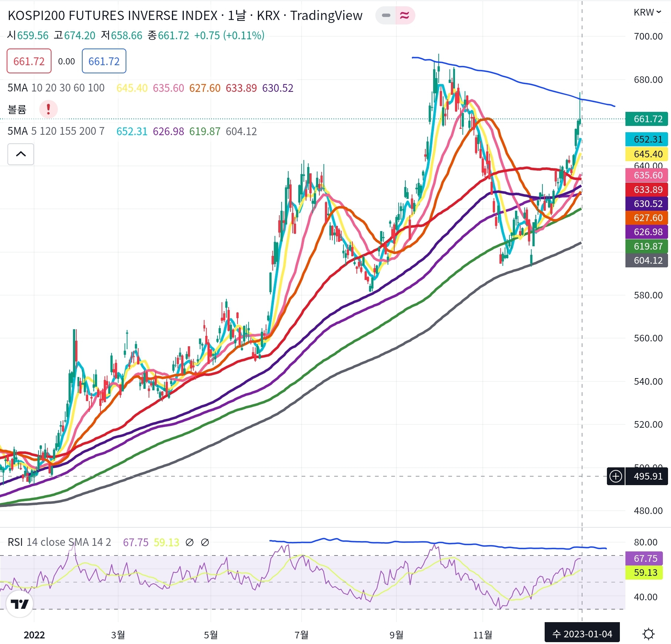The width and height of the screenshot is (671, 644).
Task: Click the first empty-set icon in RSI legend
Action: point(189,543)
